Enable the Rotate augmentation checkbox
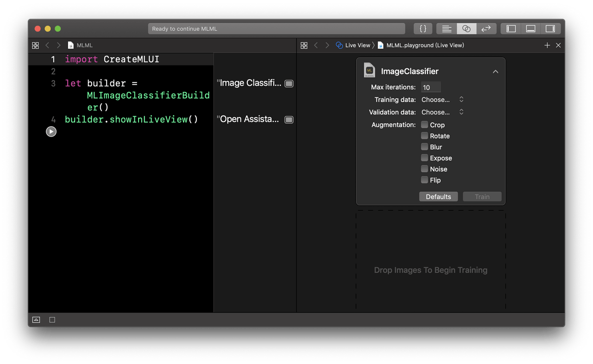This screenshot has width=593, height=364. click(x=424, y=136)
